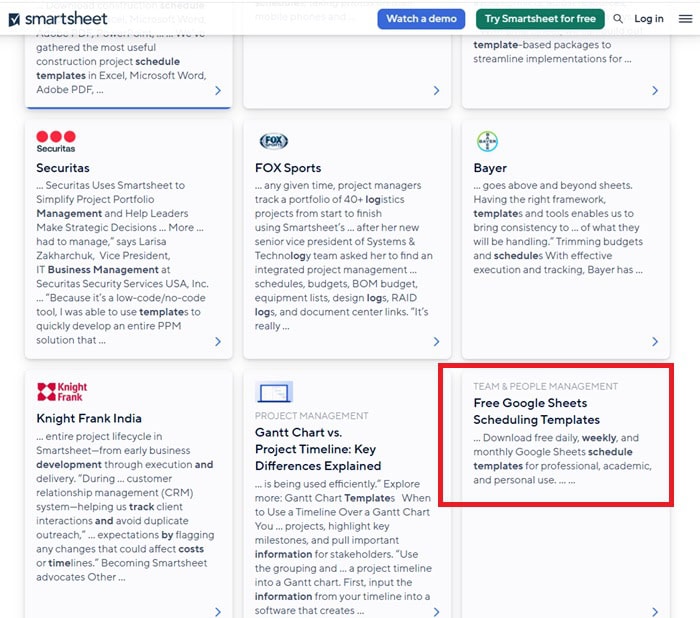Click arrow on the empty top-middle card
The height and width of the screenshot is (618, 700).
pyautogui.click(x=437, y=91)
